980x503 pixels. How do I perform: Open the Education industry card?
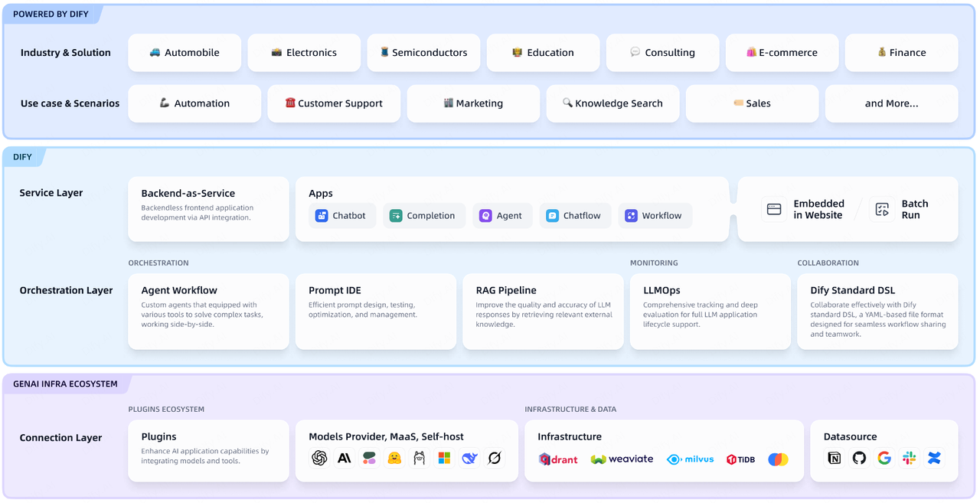tap(543, 53)
